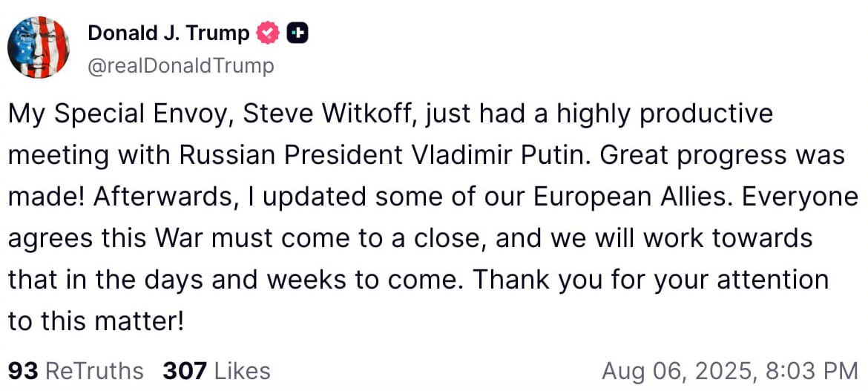Image resolution: width=868 pixels, height=391 pixels.
Task: Click the ReTruths label
Action: [x=94, y=370]
